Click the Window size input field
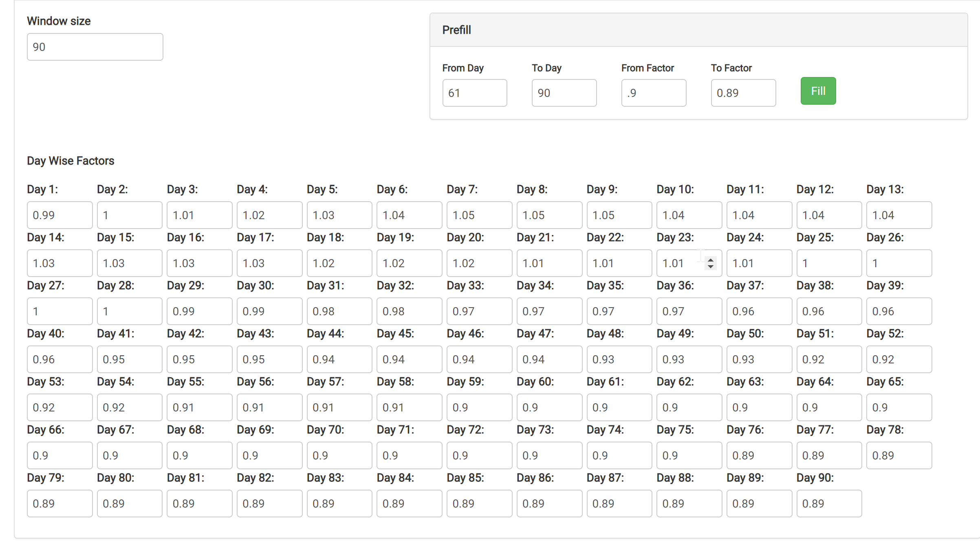The height and width of the screenshot is (541, 980). coord(95,47)
